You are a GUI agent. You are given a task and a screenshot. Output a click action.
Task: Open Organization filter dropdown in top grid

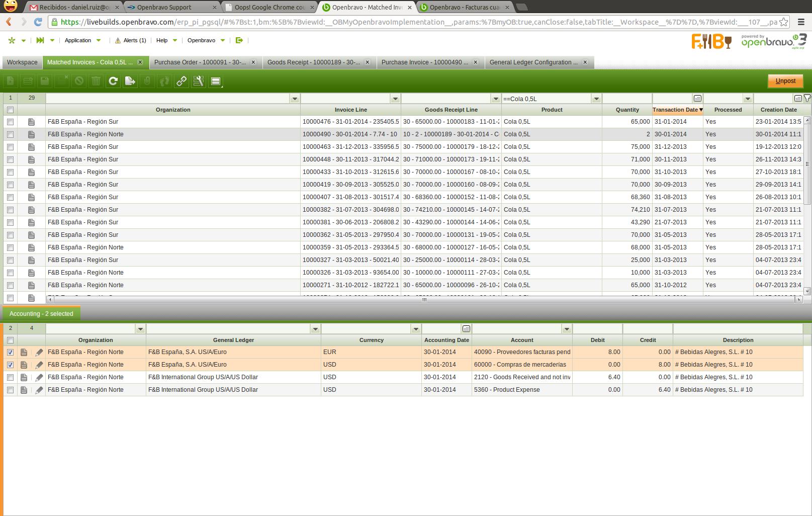[x=295, y=99]
